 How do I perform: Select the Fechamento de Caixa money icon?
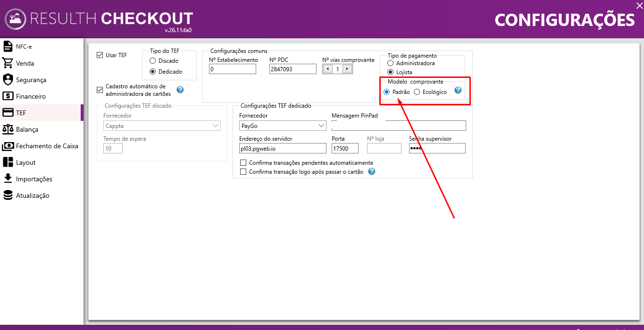[x=8, y=146]
